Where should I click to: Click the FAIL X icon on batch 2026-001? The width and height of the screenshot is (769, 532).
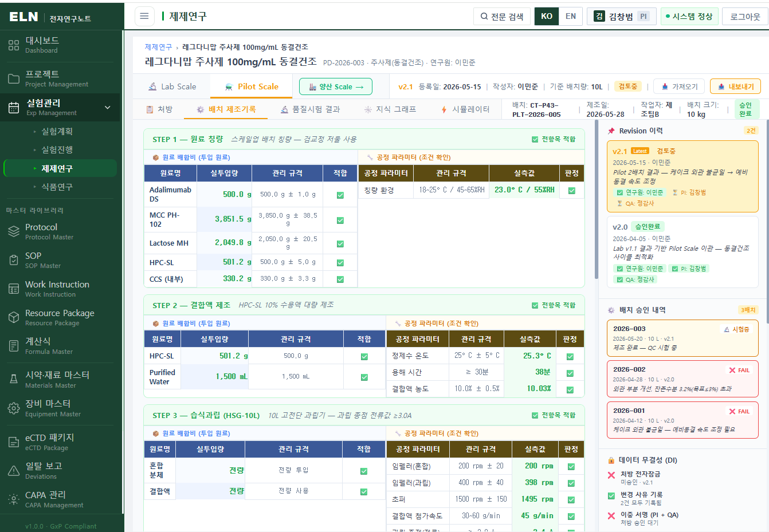click(x=732, y=412)
